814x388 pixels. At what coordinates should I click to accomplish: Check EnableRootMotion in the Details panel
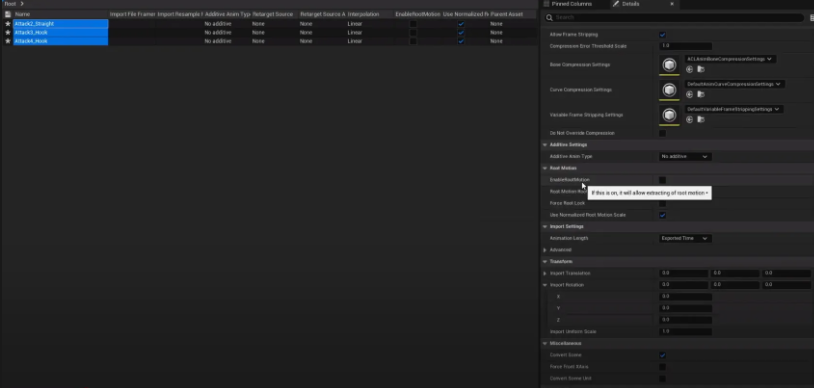[662, 180]
